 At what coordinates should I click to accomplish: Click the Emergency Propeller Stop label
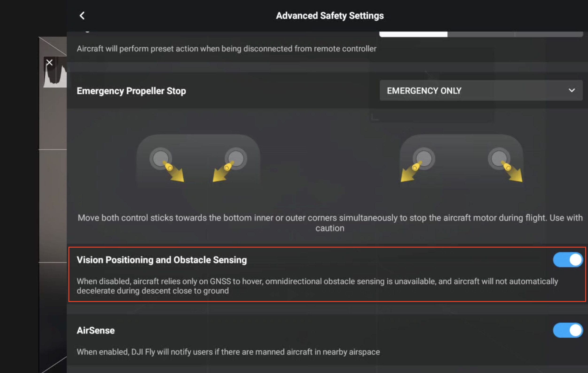pos(131,91)
